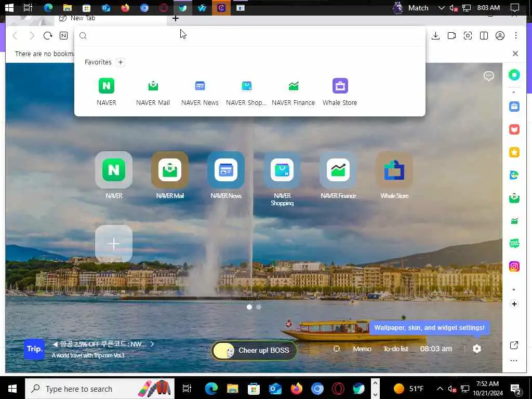532x399 pixels.
Task: Open the browser three-dot menu
Action: [516, 36]
